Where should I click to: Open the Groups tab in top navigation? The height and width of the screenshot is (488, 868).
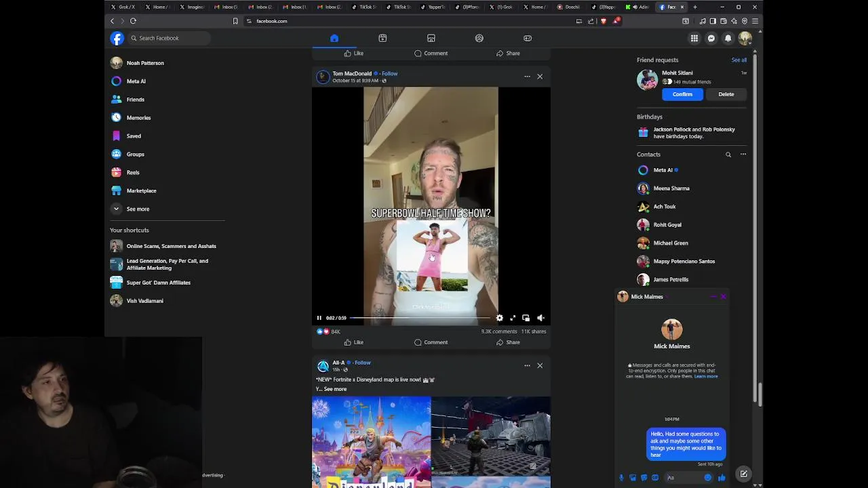pyautogui.click(x=479, y=38)
